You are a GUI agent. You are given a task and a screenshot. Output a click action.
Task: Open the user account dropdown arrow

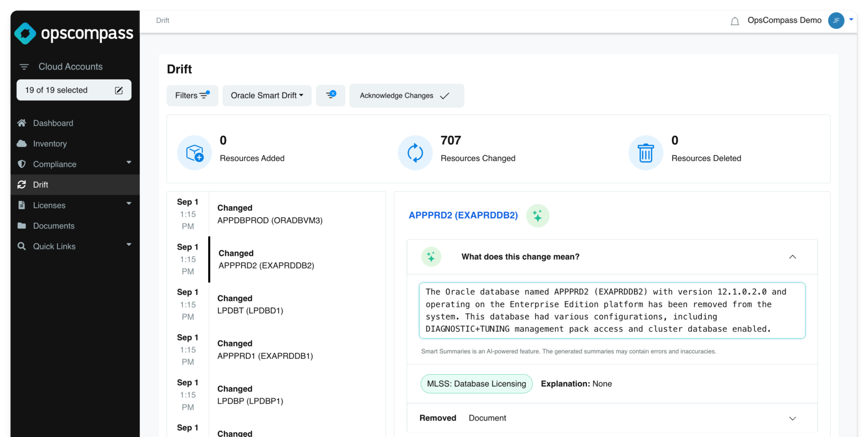click(x=851, y=19)
